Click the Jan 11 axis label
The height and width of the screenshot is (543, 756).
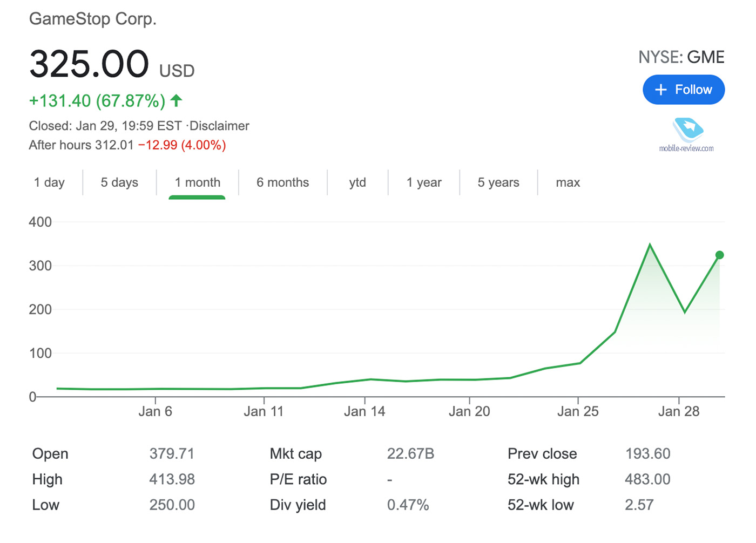[264, 411]
